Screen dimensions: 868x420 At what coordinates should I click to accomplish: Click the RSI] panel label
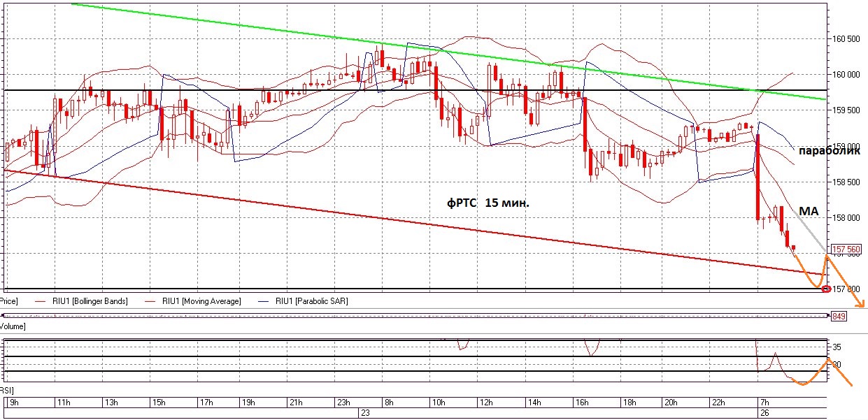(x=7, y=389)
